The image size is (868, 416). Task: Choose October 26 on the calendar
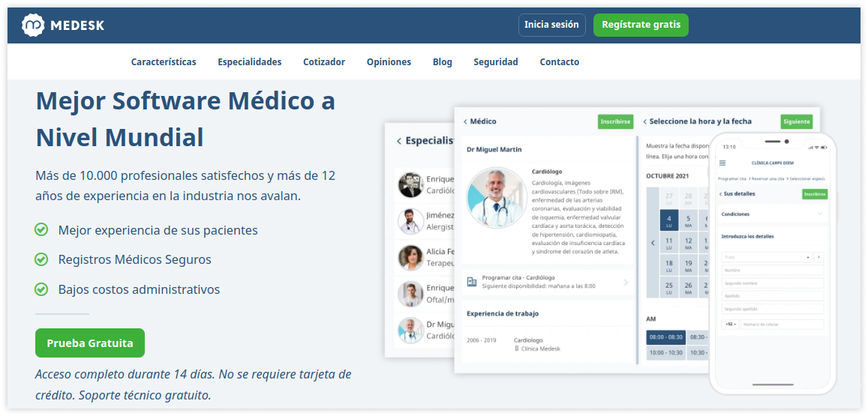coord(688,288)
